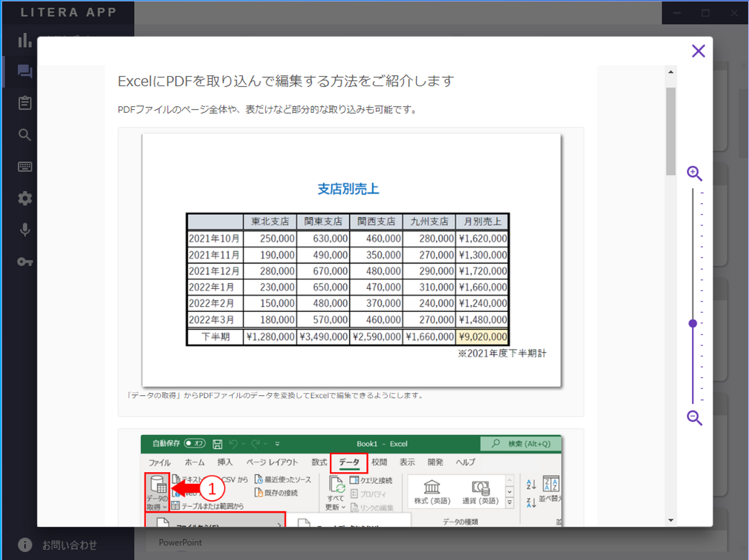Click the microphone icon in the sidebar
Screen dimensions: 749x560
(25, 230)
